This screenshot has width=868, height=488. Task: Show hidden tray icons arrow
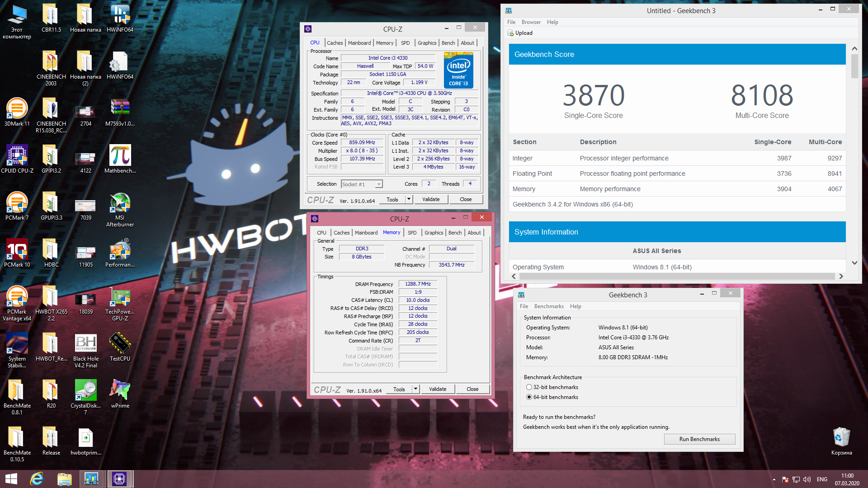pyautogui.click(x=774, y=479)
